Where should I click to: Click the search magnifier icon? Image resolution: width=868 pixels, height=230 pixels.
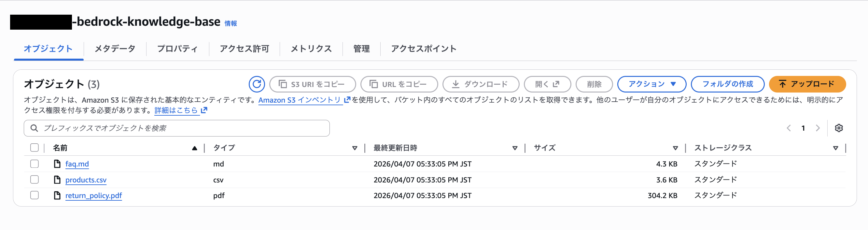(34, 128)
